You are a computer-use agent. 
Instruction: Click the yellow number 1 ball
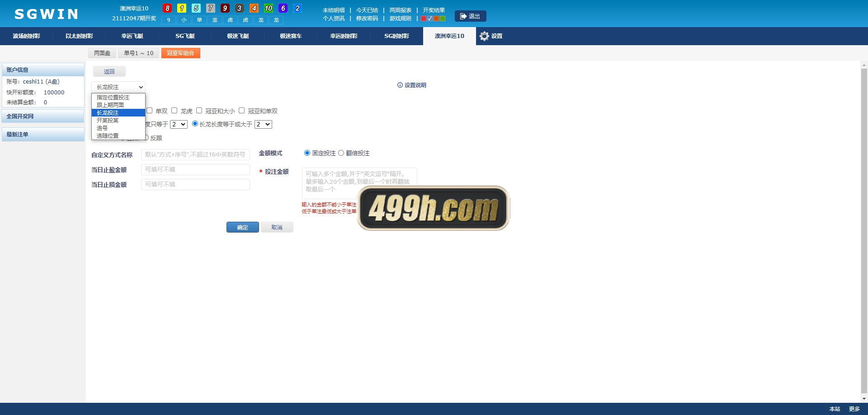tap(182, 8)
